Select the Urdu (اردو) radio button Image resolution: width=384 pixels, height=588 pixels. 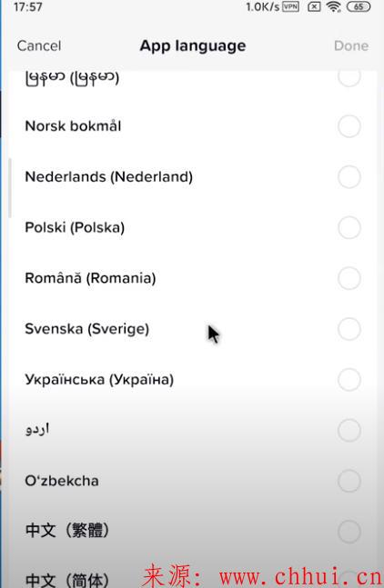(x=349, y=430)
